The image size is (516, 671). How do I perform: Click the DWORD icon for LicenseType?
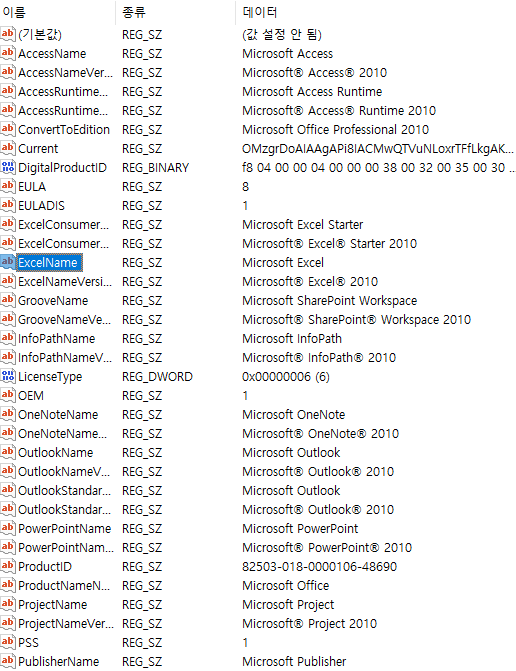click(x=8, y=376)
